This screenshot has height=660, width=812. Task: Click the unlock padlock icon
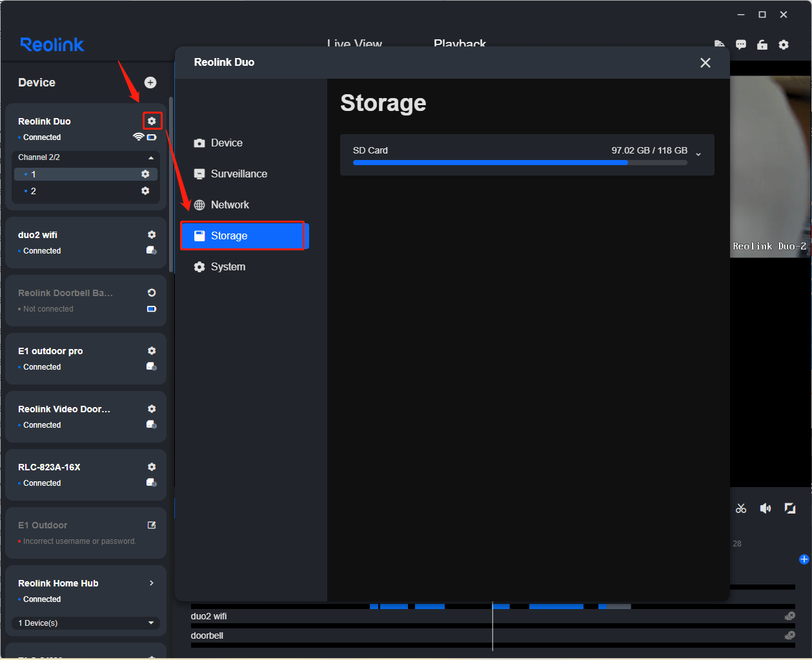[x=762, y=45]
